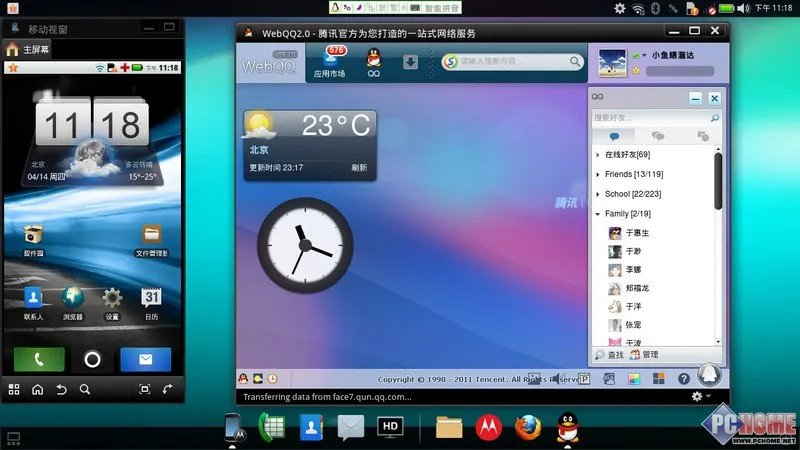This screenshot has width=800, height=450.
Task: Switch to the groups tab in QQ panel
Action: (658, 136)
